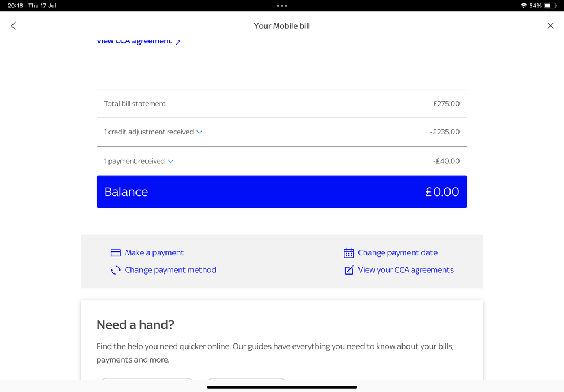Viewport: 564px width, 392px height.
Task: Tap the blue Balance bar
Action: [282, 191]
